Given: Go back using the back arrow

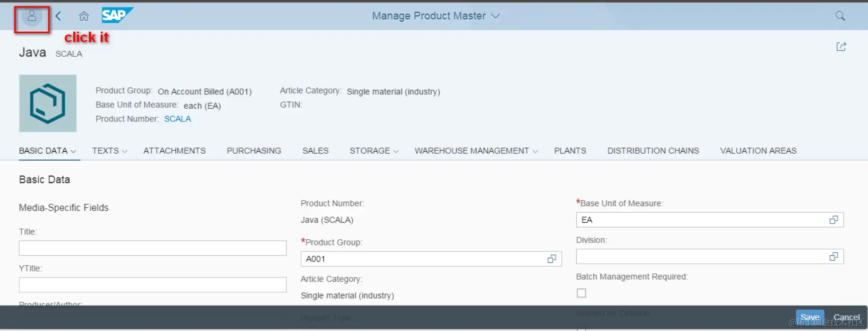Looking at the screenshot, I should 58,16.
